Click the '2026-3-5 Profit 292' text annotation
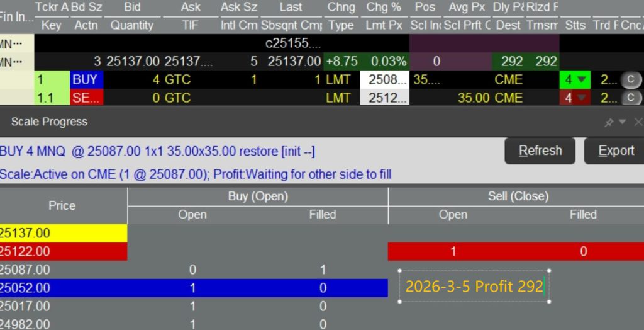 click(x=474, y=287)
